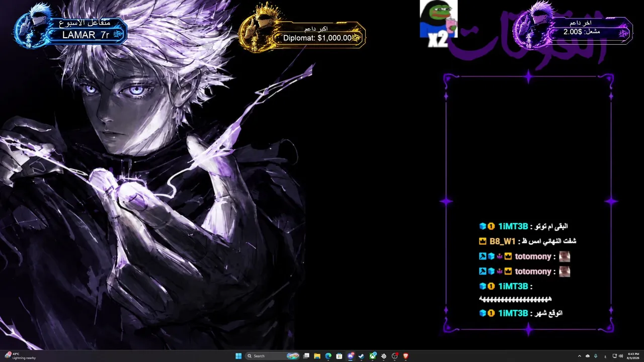644x362 pixels.
Task: Click the crown badge beside B8_W1
Action: click(483, 241)
